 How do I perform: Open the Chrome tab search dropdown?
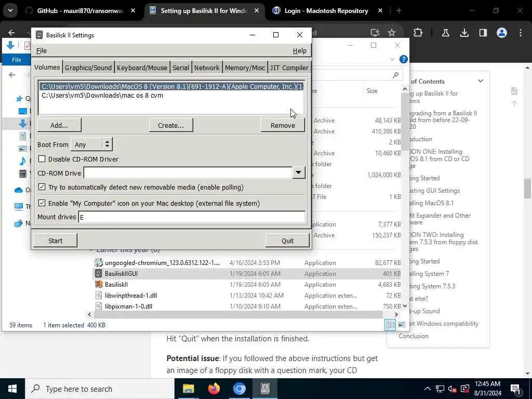coord(10,10)
